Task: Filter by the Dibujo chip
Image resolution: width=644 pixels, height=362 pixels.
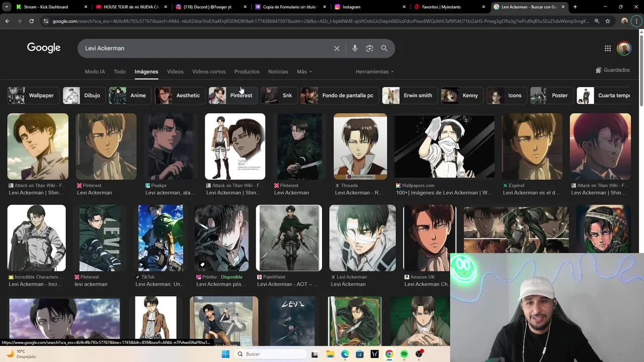Action: [84, 96]
